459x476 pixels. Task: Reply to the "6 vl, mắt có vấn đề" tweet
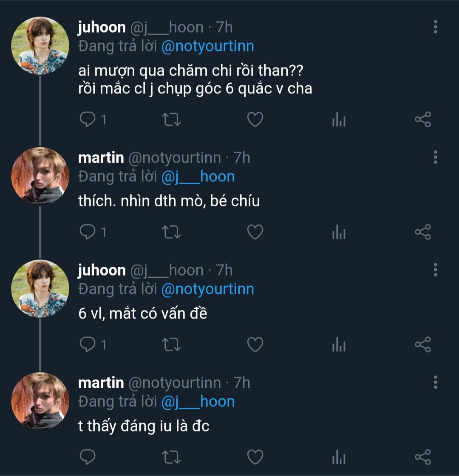pos(88,344)
